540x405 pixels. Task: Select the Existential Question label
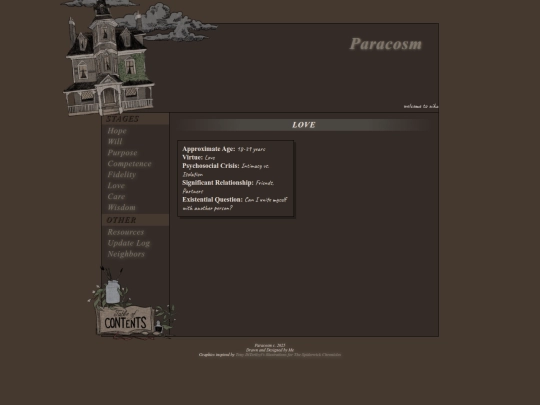[x=212, y=199]
